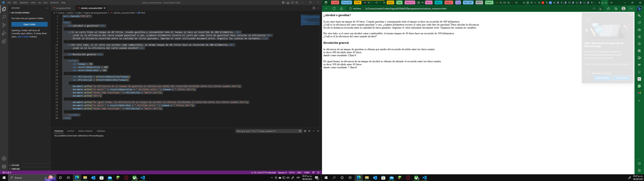
Task: Open the Selection menu
Action: point(24,3)
